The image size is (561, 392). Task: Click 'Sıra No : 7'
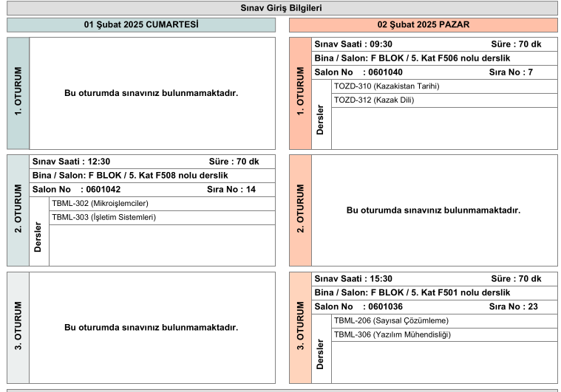[511, 72]
